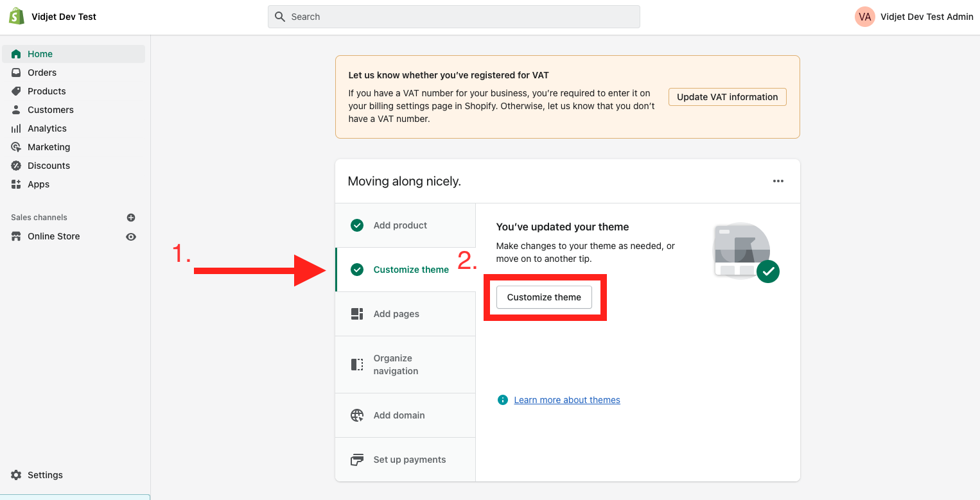Select the Add domain step tab
This screenshot has width=980, height=500.
405,415
